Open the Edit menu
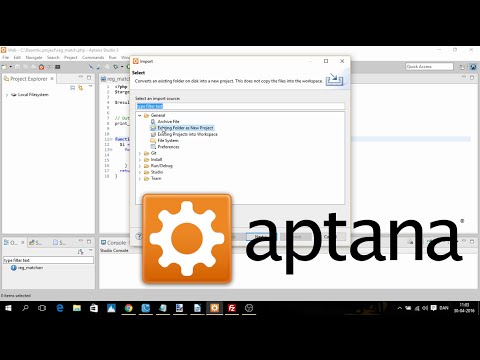This screenshot has height=360, width=480. click(x=17, y=58)
